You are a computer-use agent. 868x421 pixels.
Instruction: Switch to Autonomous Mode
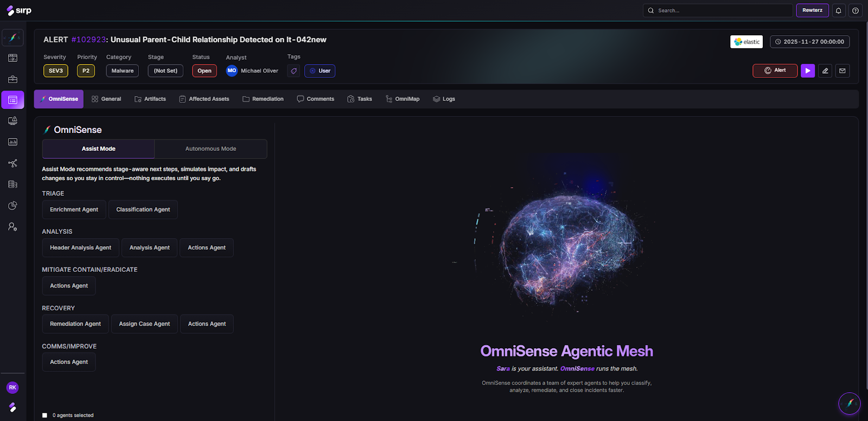coord(210,149)
